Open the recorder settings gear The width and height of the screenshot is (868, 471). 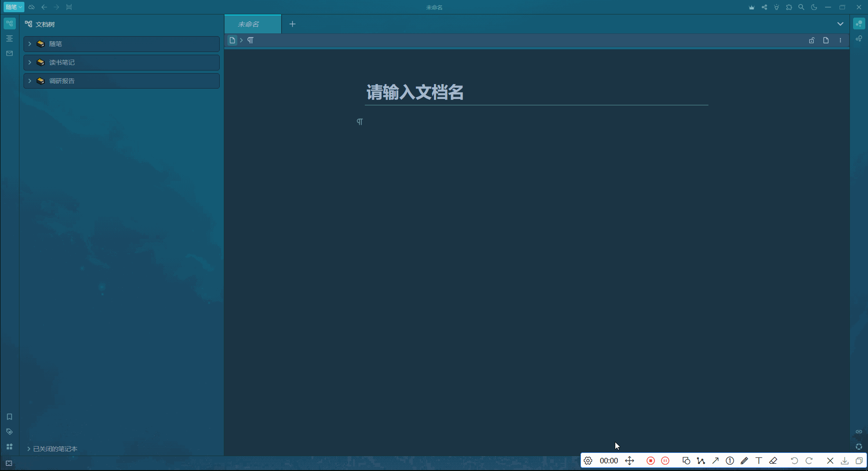(x=588, y=461)
